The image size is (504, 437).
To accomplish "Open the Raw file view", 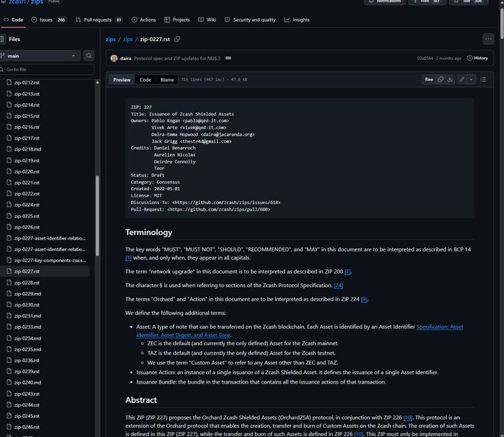I will [x=429, y=79].
